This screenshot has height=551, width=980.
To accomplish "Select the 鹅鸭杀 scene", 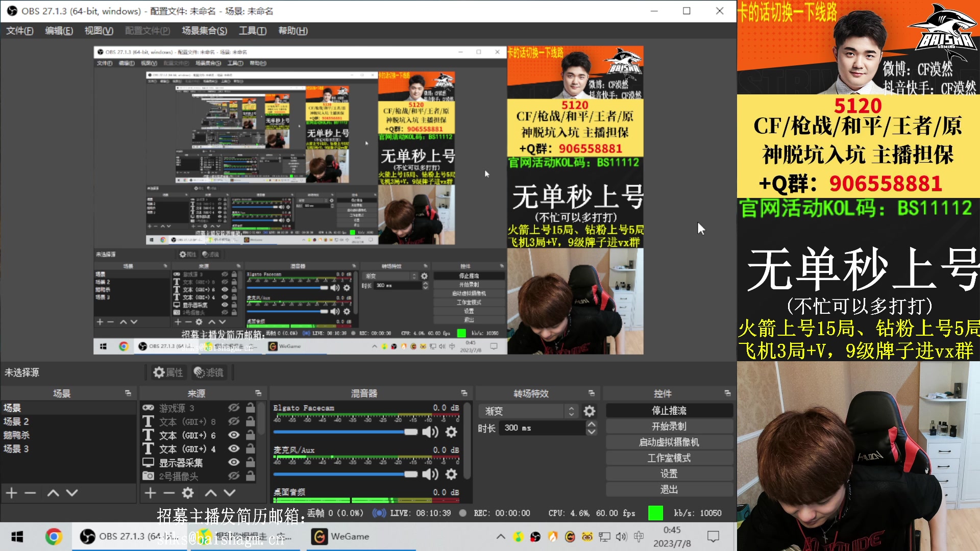I will pyautogui.click(x=68, y=435).
